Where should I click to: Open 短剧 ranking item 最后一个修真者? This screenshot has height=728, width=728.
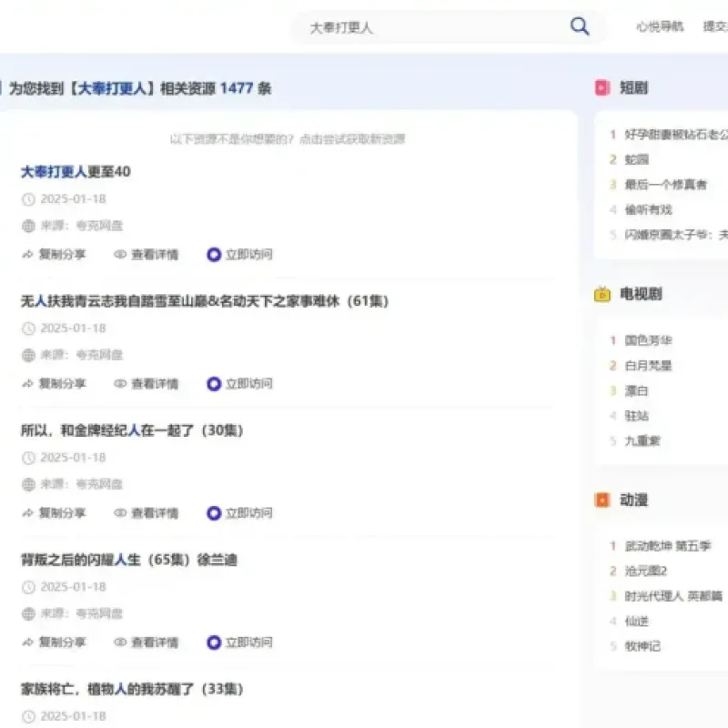[665, 185]
